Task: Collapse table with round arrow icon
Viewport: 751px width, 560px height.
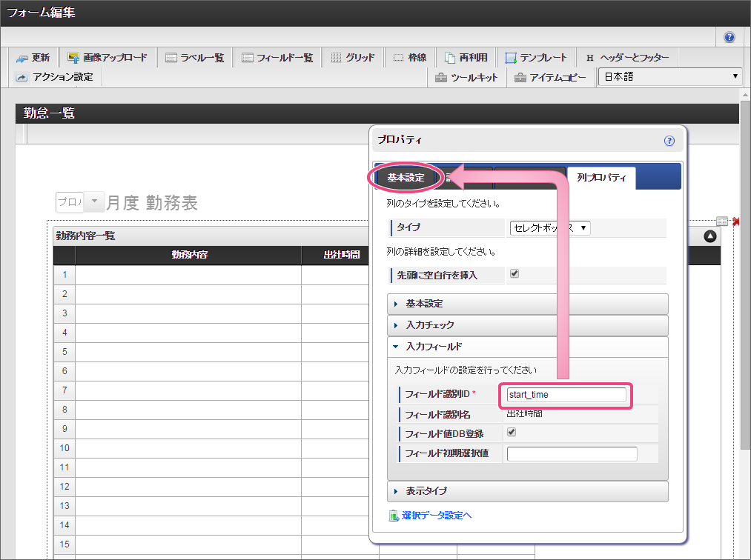Action: point(710,236)
